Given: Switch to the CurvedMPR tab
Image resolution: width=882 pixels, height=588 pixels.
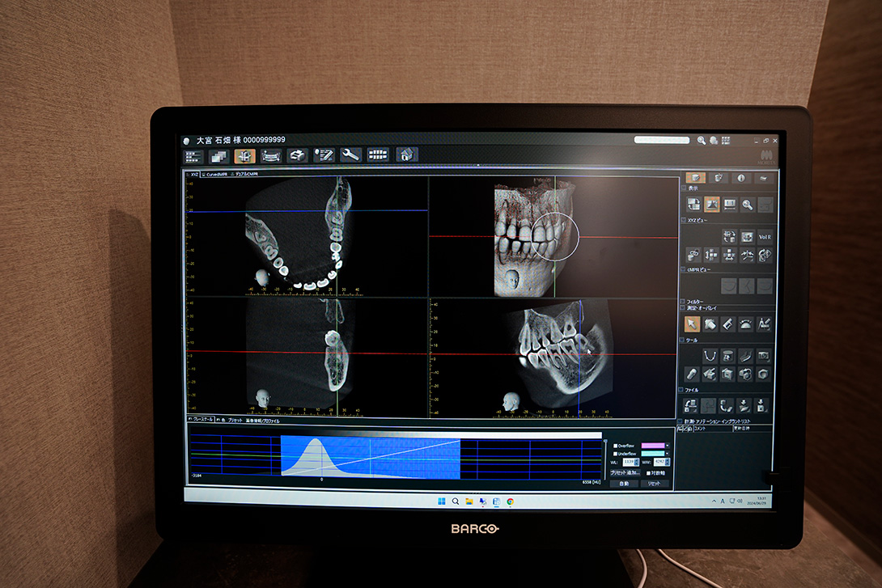Looking at the screenshot, I should (216, 174).
